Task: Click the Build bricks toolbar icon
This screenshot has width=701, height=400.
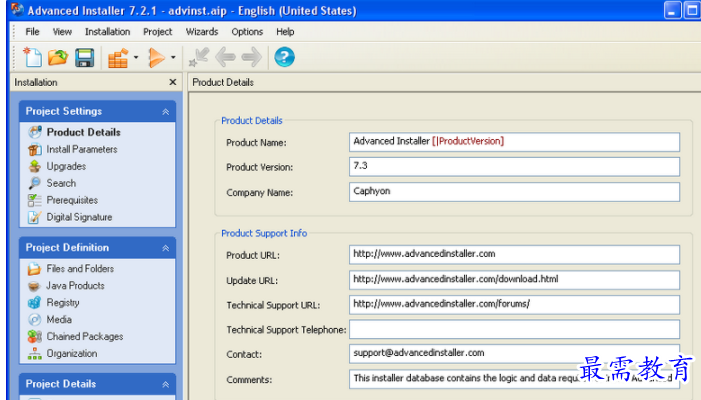Action: click(x=118, y=57)
